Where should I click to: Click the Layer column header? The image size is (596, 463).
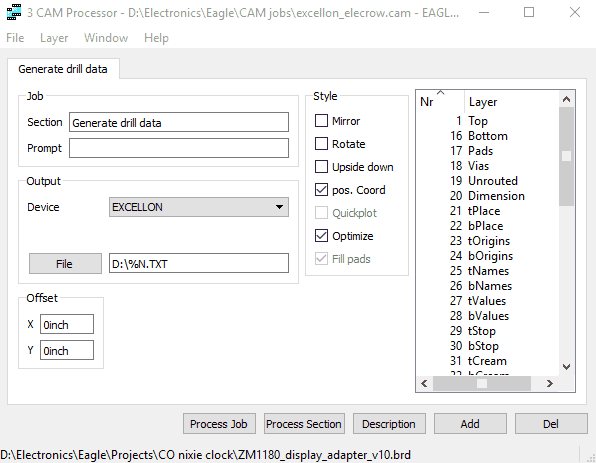pos(512,101)
